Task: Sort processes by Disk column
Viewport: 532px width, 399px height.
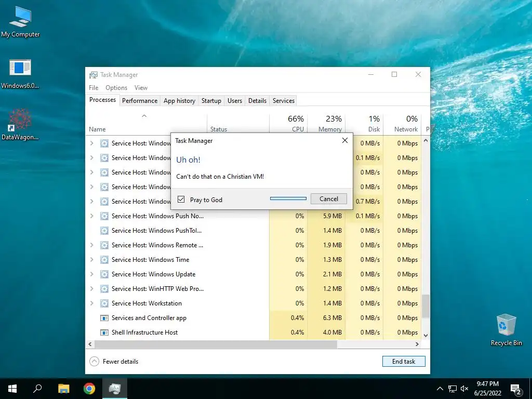Action: [364, 124]
